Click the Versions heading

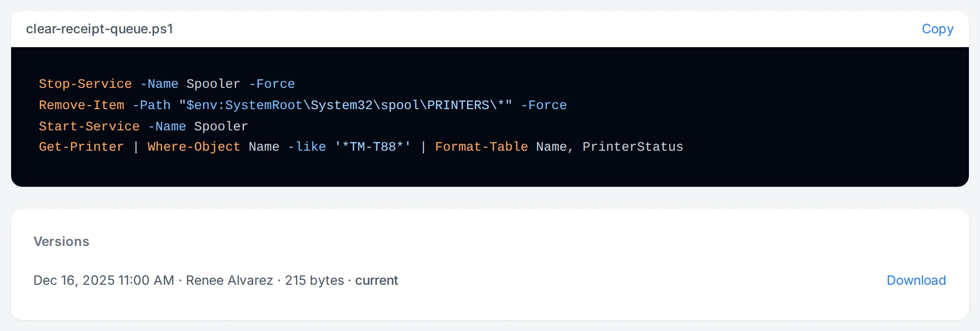click(x=61, y=241)
